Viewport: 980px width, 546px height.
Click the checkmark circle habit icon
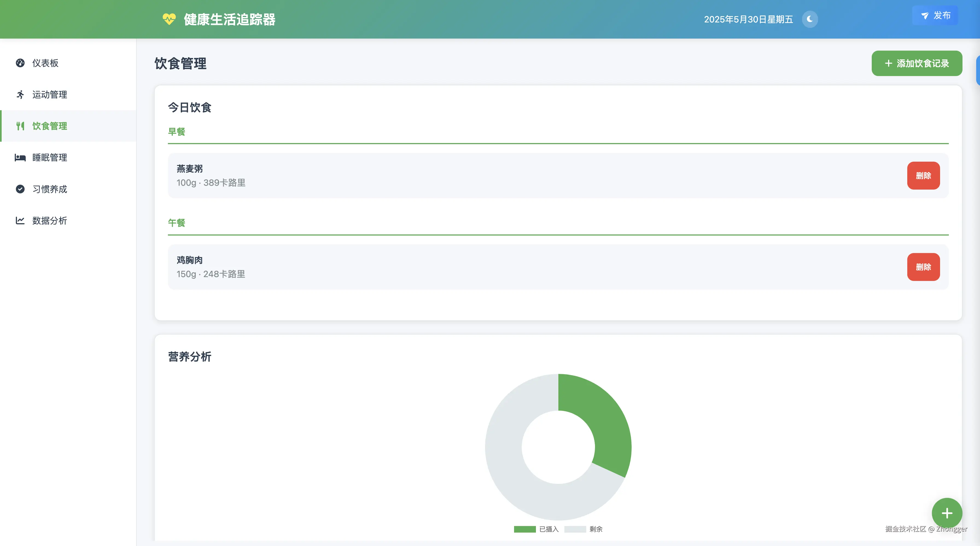pos(20,189)
